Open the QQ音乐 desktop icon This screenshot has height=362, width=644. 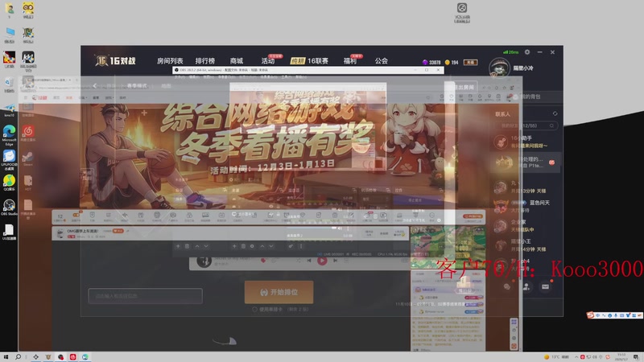tap(9, 183)
